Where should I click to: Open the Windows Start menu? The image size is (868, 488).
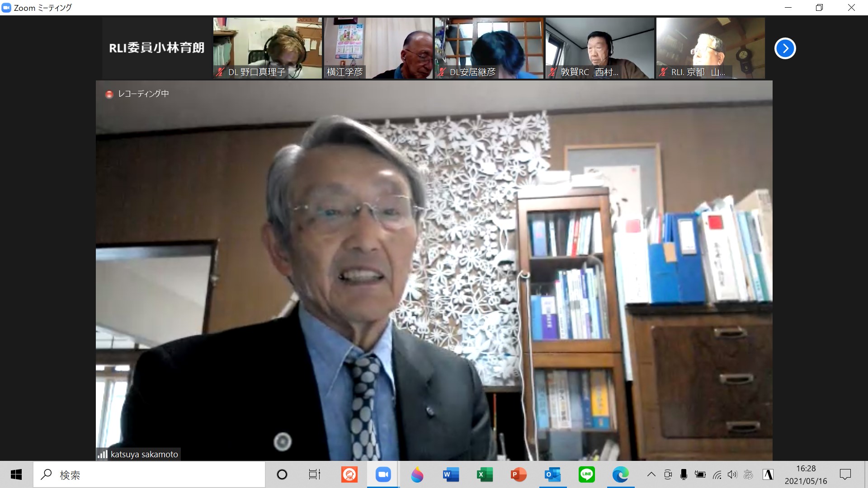click(16, 474)
